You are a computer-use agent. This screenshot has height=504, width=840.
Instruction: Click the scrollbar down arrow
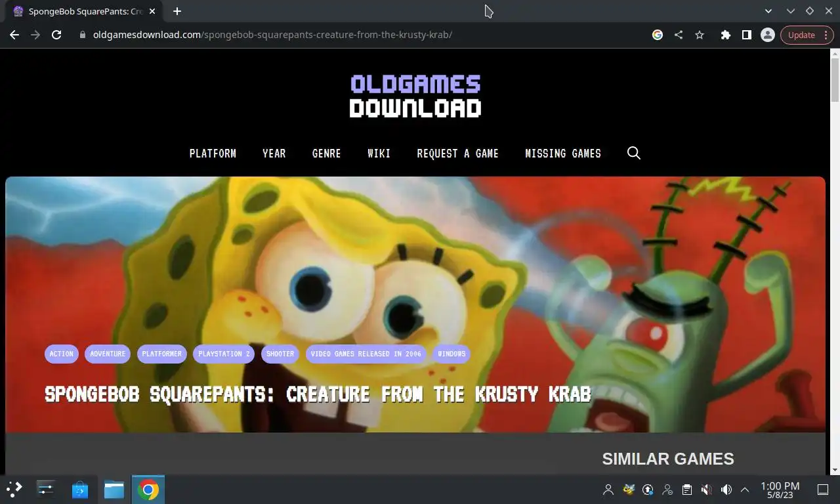pos(835,470)
